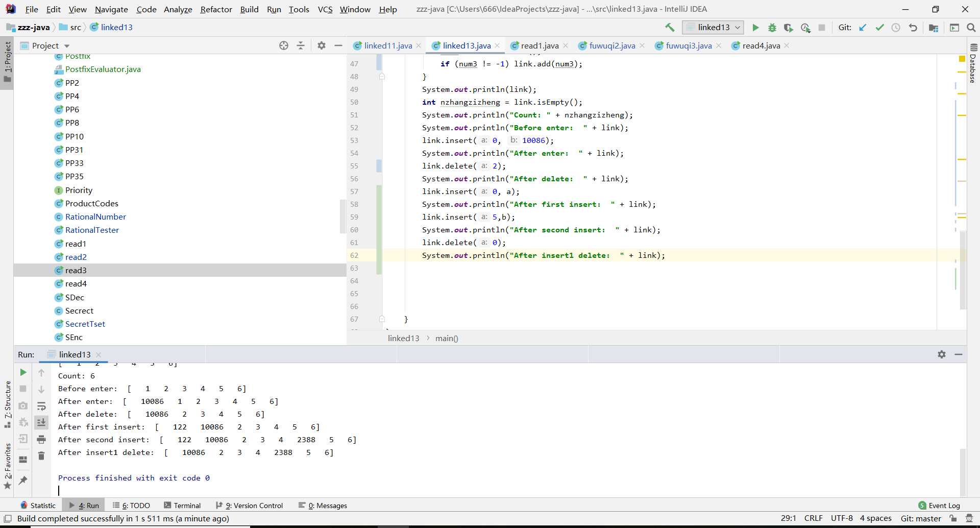Hide the Project tool window
This screenshot has height=528, width=980.
pyautogui.click(x=338, y=45)
